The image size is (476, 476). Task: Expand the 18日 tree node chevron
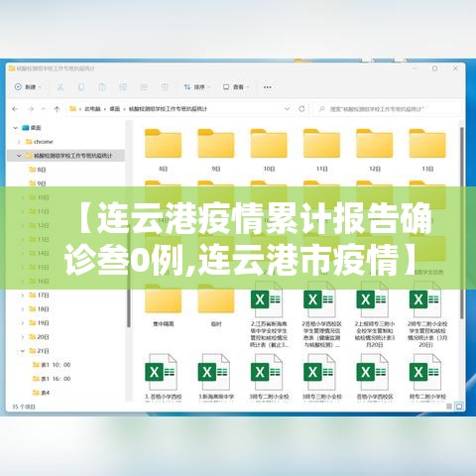(x=22, y=309)
